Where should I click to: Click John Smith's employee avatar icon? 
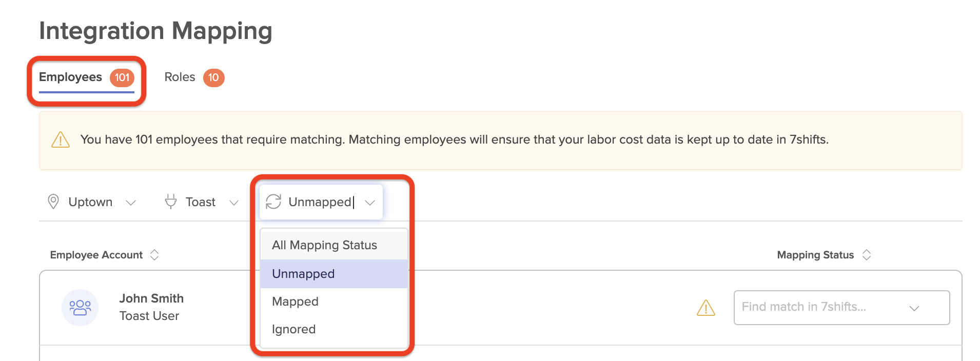pos(80,307)
